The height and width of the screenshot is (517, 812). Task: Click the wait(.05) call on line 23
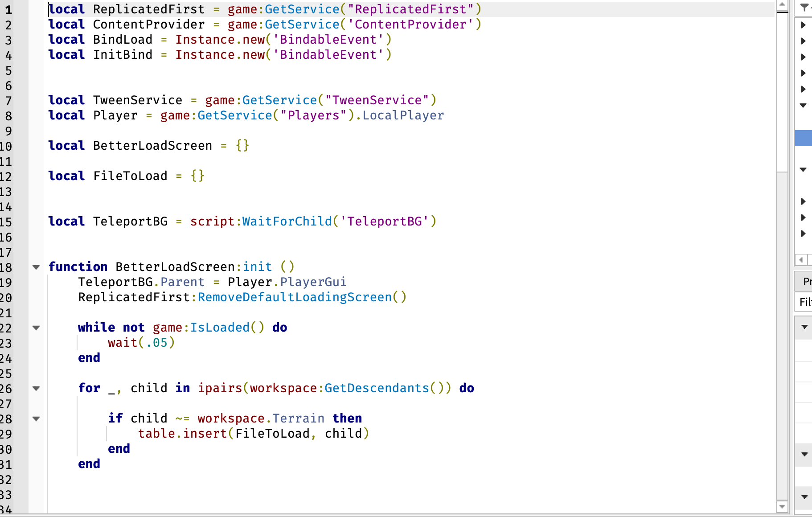pyautogui.click(x=140, y=342)
